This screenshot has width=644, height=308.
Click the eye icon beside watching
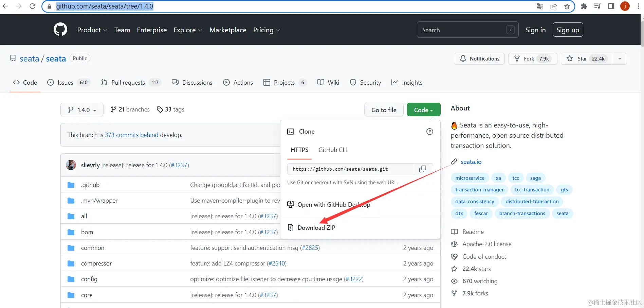click(454, 281)
